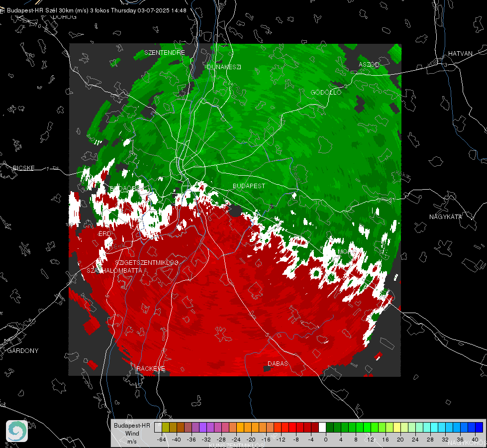The image size is (487, 448).
Task: Click the 'HATVAN' city label
Action: pos(460,53)
